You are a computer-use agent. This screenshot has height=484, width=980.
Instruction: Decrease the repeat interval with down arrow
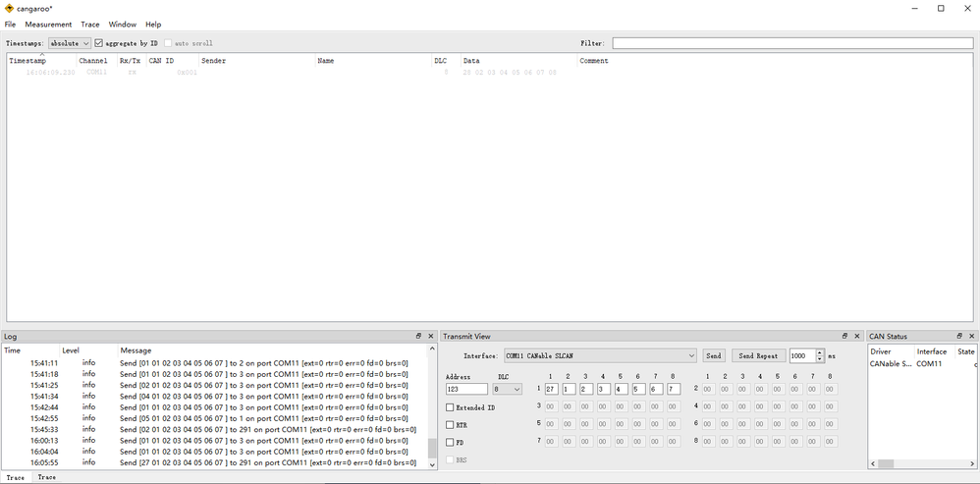820,359
